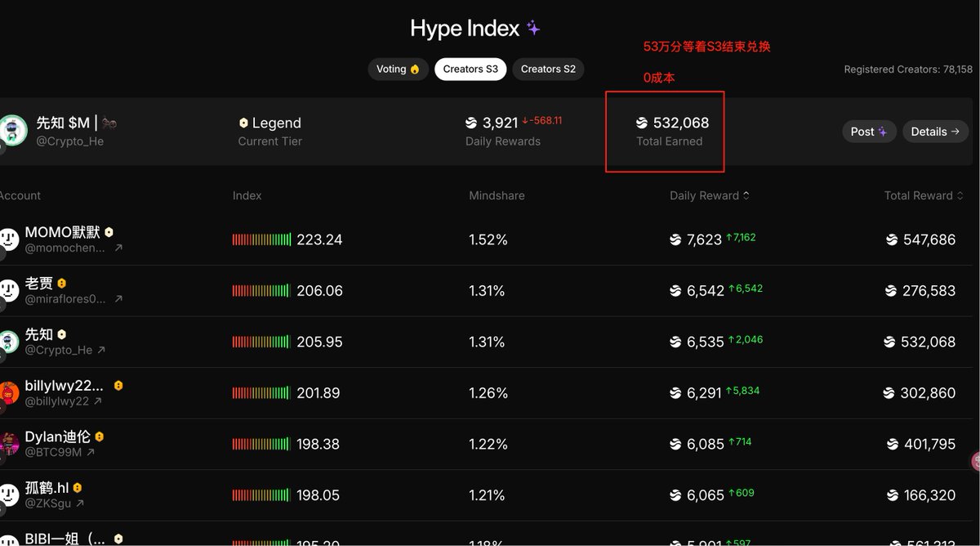Click the coin icon beside 6,535 daily reward
The height and width of the screenshot is (546, 980).
pos(675,342)
